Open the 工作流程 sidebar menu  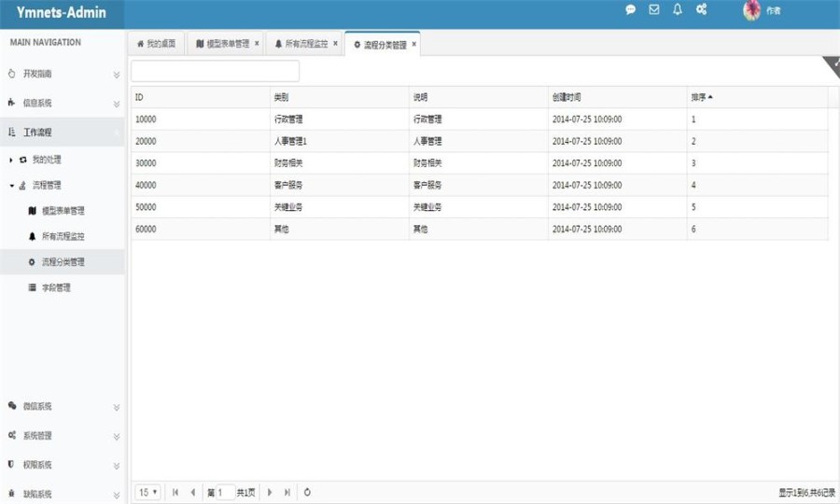63,133
